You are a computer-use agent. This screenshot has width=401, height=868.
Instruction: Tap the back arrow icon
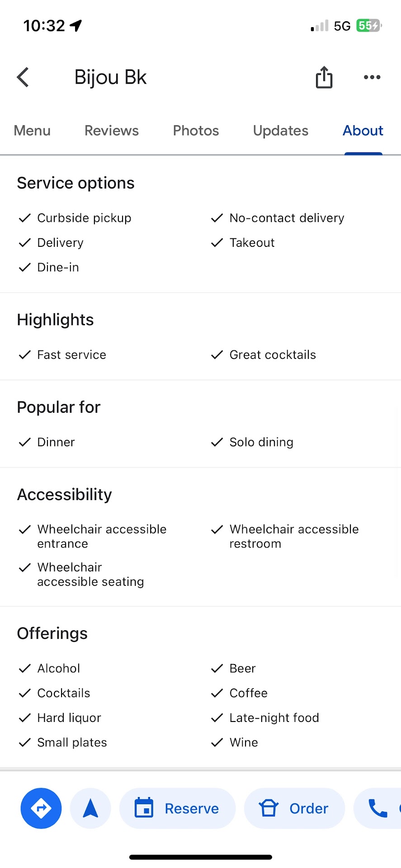23,77
